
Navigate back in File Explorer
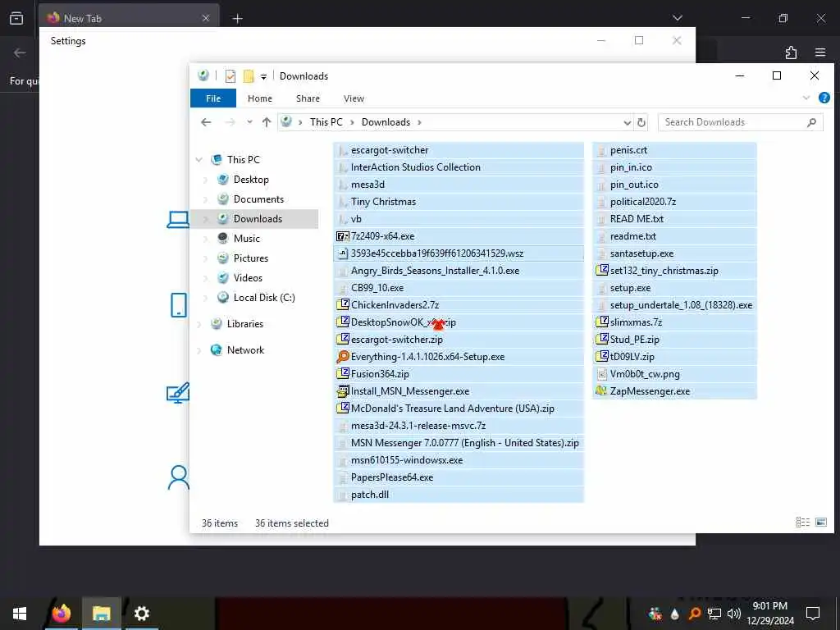click(x=206, y=122)
